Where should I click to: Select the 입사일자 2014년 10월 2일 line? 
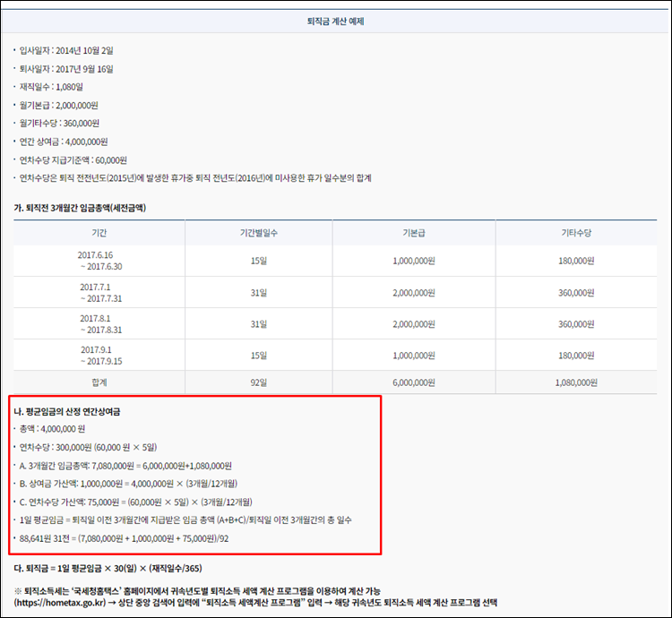click(x=66, y=50)
